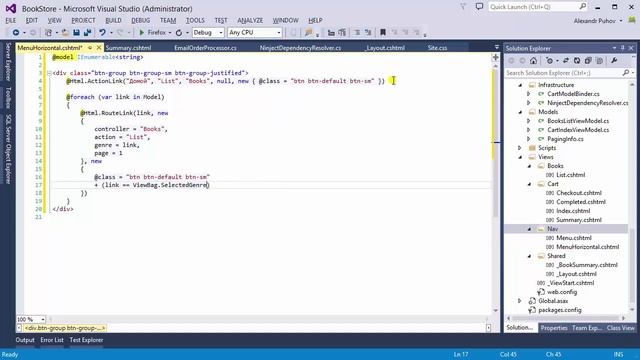Screen dimensions: 640x360
Task: Open the FILE menu
Action: (x=11, y=20)
